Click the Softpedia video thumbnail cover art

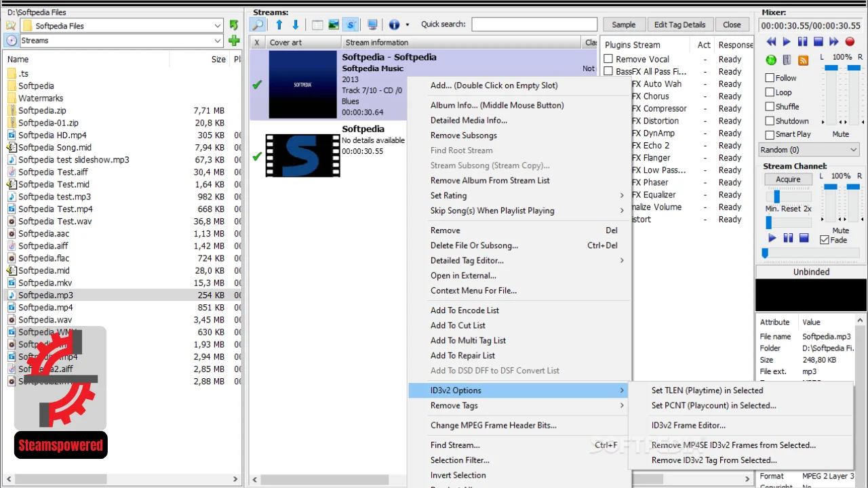(302, 155)
